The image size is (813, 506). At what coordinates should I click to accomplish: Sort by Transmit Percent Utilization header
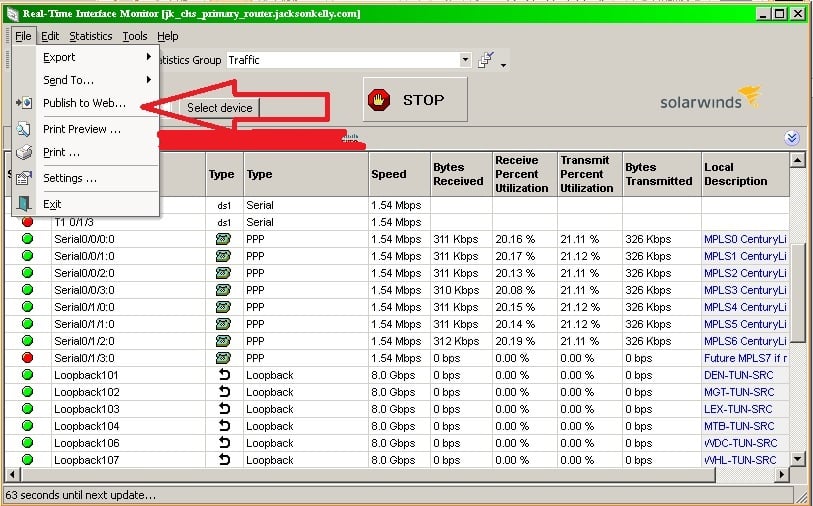(x=590, y=174)
